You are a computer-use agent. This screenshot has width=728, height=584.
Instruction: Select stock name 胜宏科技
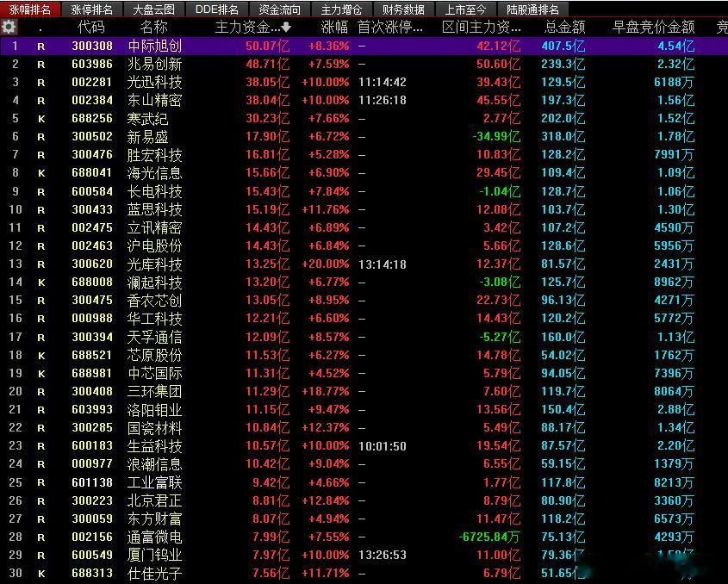click(x=154, y=155)
